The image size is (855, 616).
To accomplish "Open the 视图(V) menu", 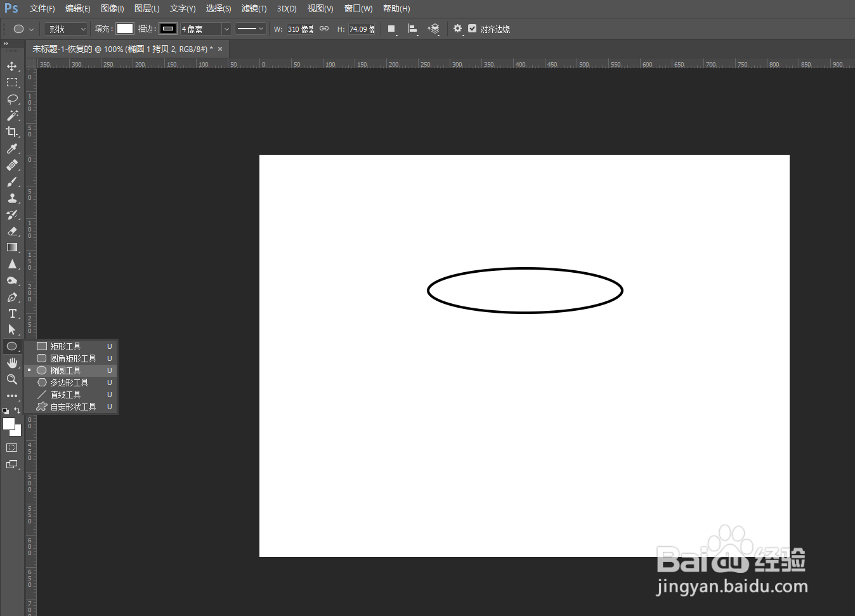I will [x=320, y=9].
